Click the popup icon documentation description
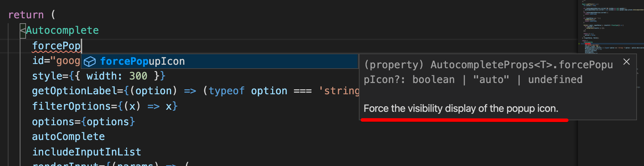 coord(461,109)
